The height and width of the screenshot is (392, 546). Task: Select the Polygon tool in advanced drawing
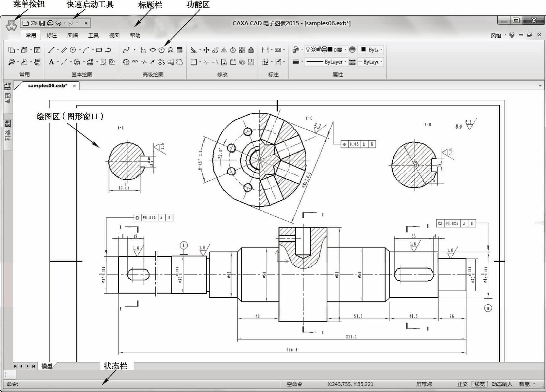point(162,50)
